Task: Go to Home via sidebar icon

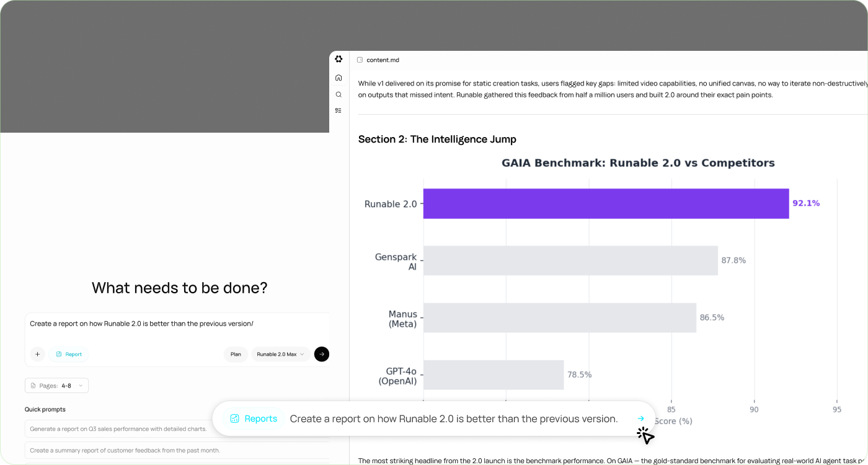Action: coord(339,77)
